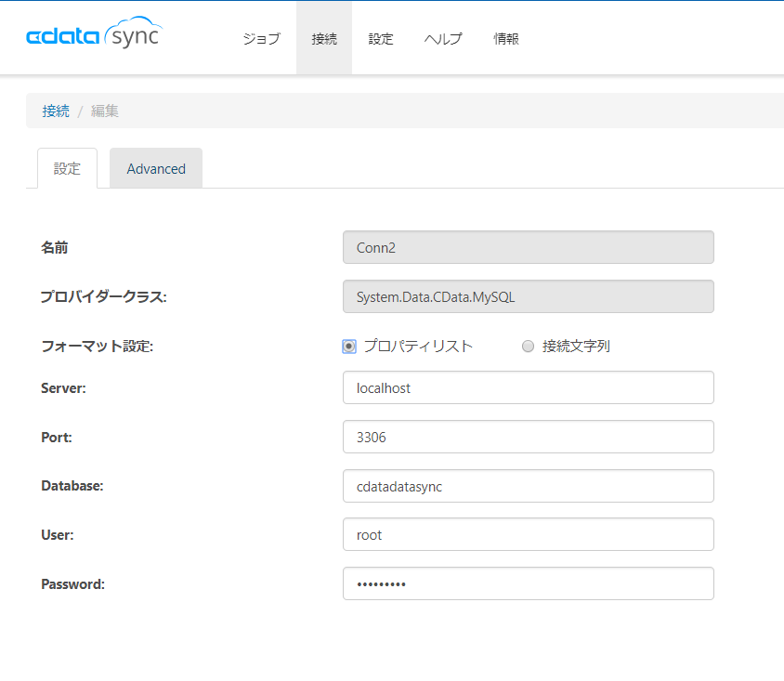784x681 pixels.
Task: Click the CData Sync logo
Action: [x=95, y=33]
